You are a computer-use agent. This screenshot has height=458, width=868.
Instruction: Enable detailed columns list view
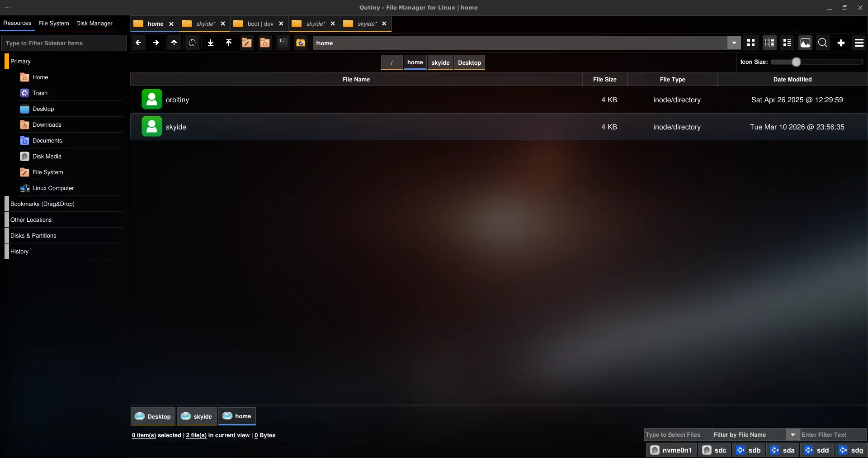click(769, 43)
